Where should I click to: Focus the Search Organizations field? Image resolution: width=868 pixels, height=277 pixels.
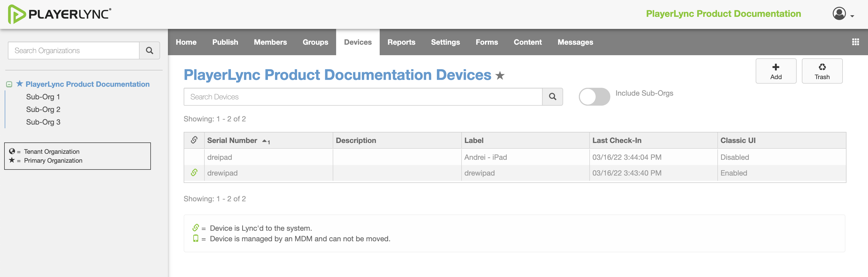tap(74, 51)
